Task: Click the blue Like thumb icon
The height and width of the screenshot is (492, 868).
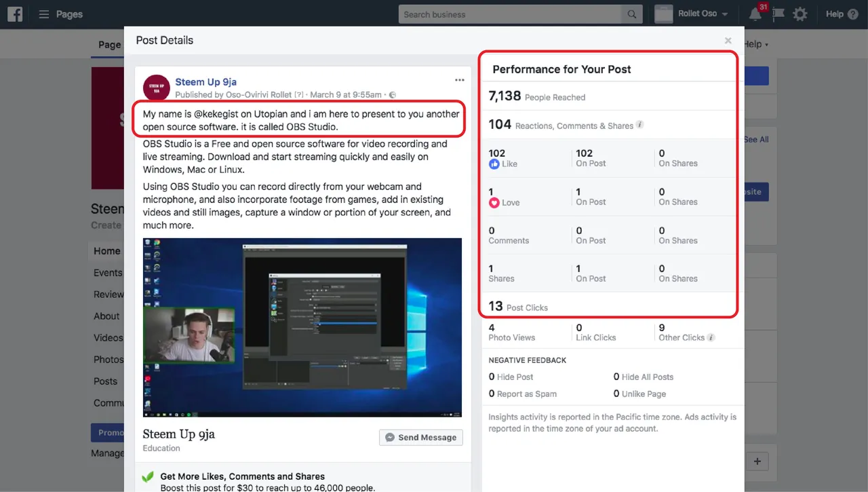Action: tap(494, 164)
